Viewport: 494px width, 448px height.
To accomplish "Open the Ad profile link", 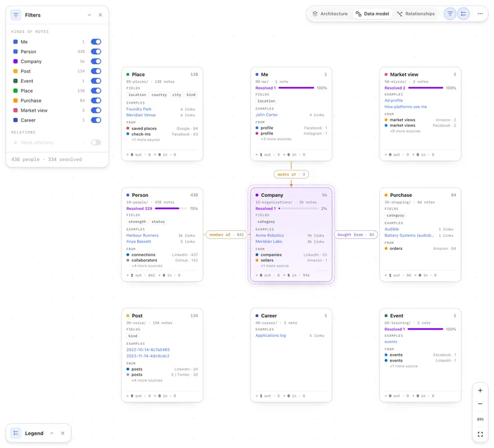I will [393, 101].
